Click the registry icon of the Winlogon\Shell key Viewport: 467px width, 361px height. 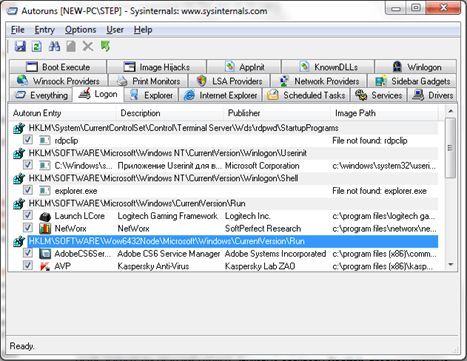(x=19, y=178)
